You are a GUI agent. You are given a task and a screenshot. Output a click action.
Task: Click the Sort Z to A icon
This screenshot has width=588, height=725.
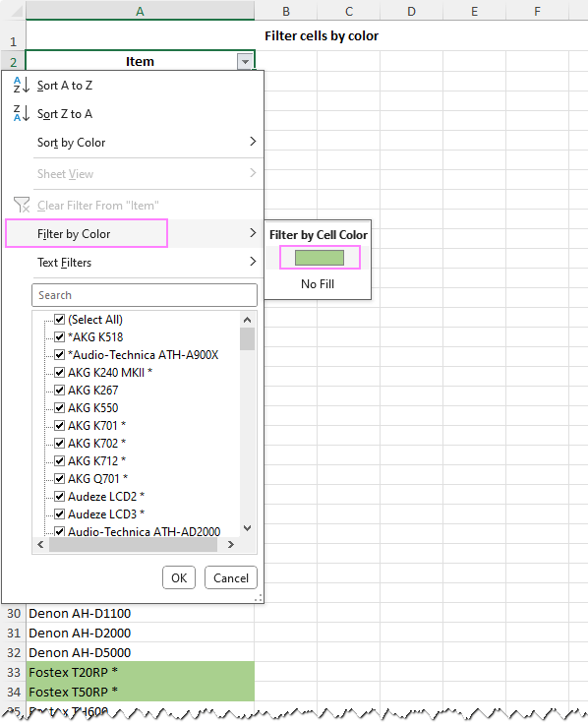22,113
